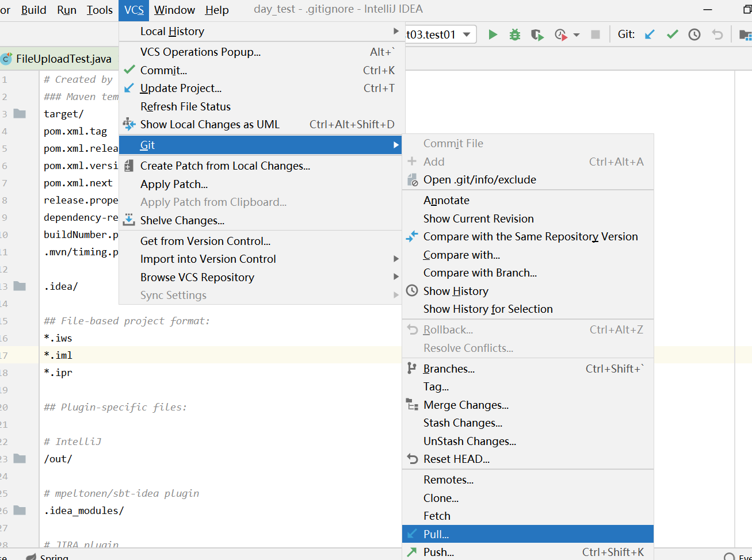752x560 pixels.
Task: Select Stash Changes... item
Action: [x=528, y=423]
